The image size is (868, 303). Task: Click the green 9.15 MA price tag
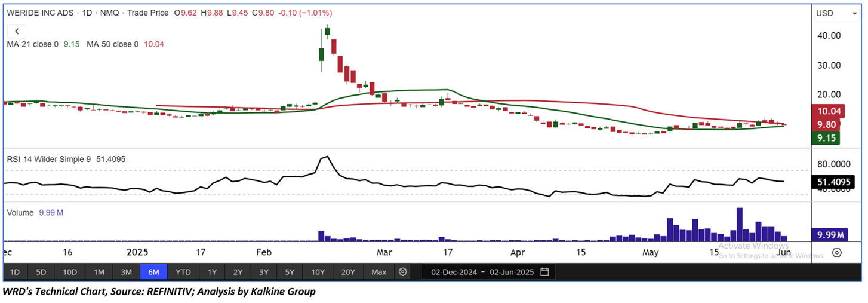[827, 138]
